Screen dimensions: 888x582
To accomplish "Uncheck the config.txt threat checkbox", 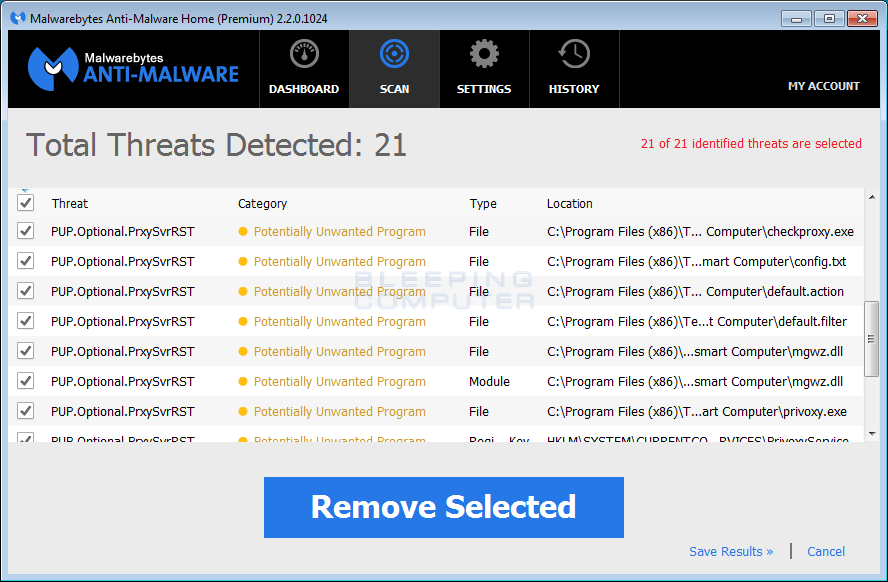I will point(25,261).
